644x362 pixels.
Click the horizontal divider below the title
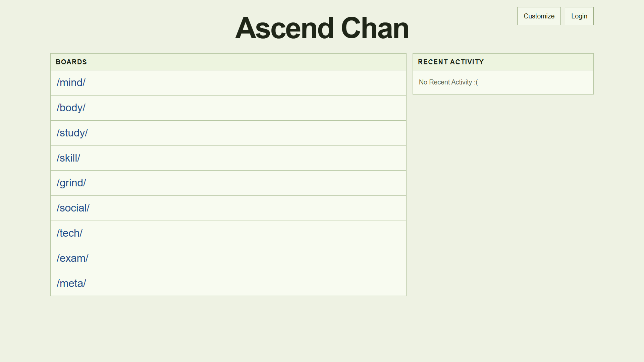tap(322, 46)
